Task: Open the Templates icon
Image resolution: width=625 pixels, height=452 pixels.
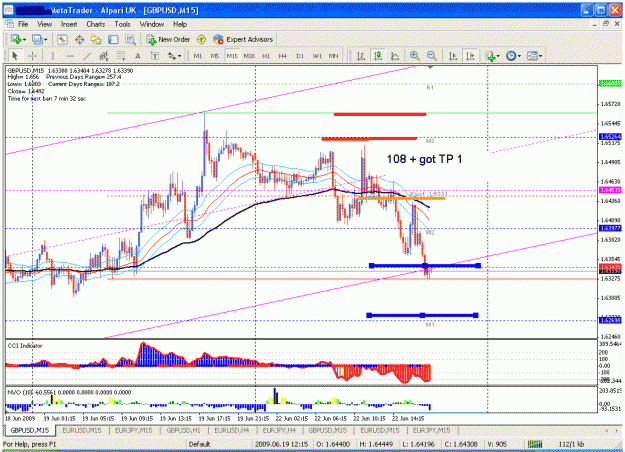Action: click(533, 56)
